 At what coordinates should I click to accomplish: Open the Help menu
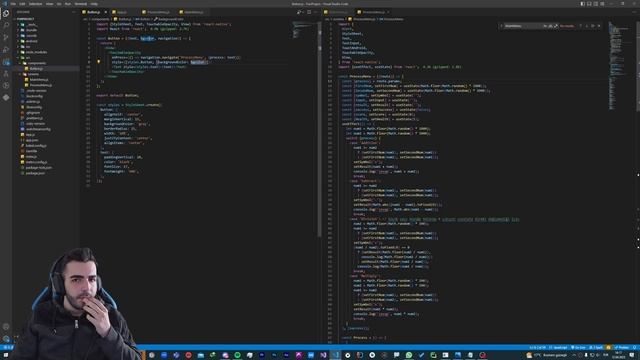[x=94, y=4]
